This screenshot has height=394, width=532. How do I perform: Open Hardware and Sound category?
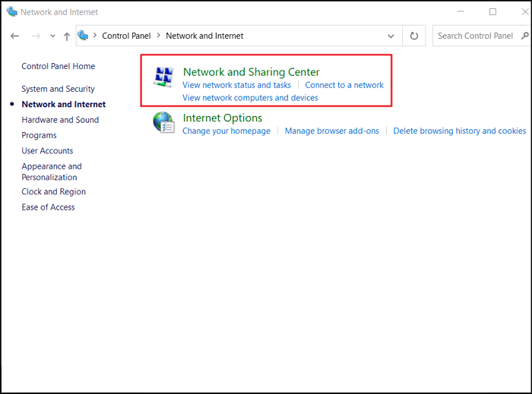click(60, 120)
